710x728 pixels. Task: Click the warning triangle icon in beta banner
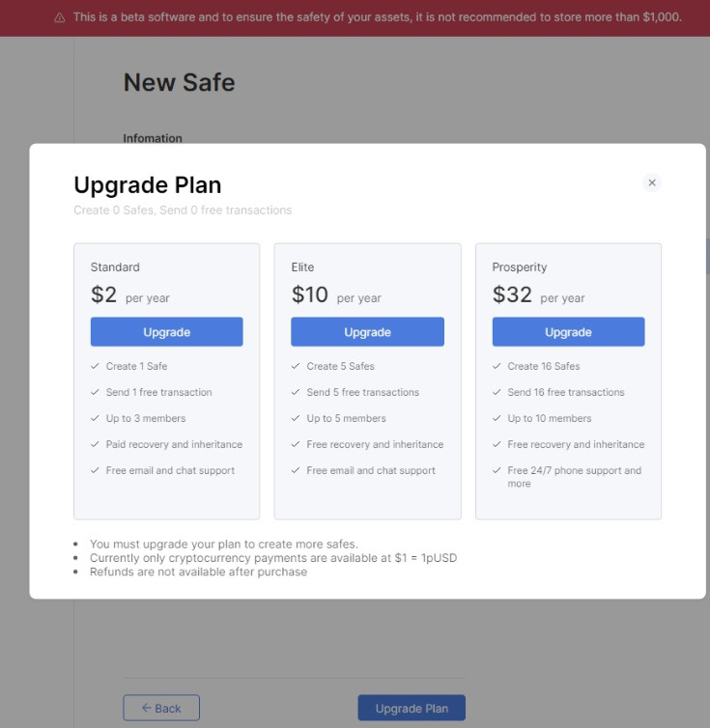click(60, 17)
